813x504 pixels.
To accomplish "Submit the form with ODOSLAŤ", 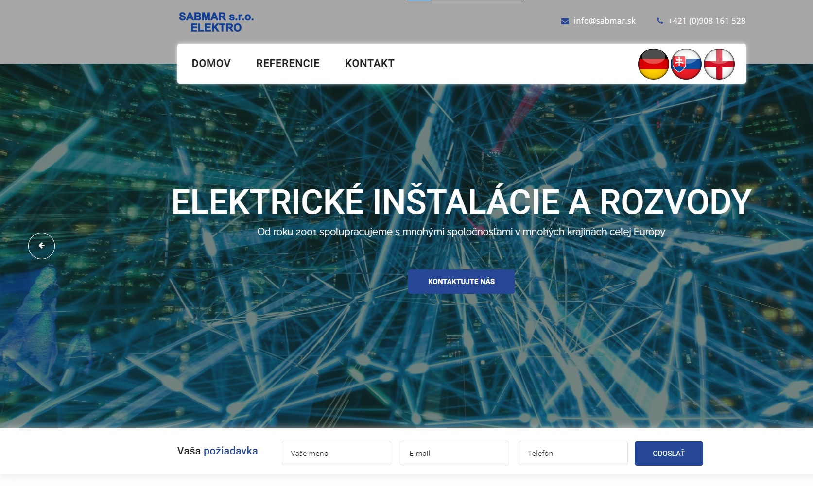I will 669,454.
